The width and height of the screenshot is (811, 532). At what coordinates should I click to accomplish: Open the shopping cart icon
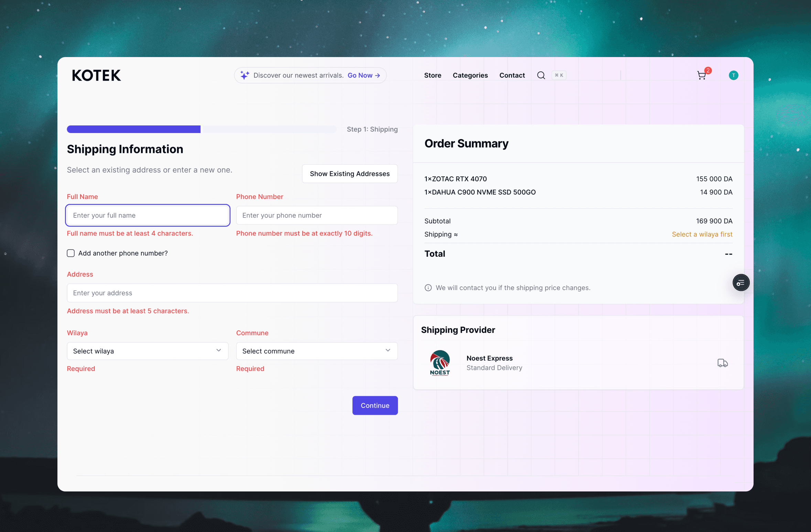pyautogui.click(x=702, y=75)
